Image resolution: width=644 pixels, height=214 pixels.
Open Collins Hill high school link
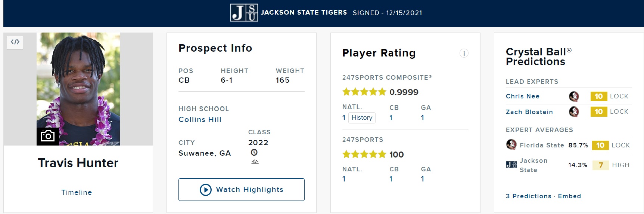[200, 119]
